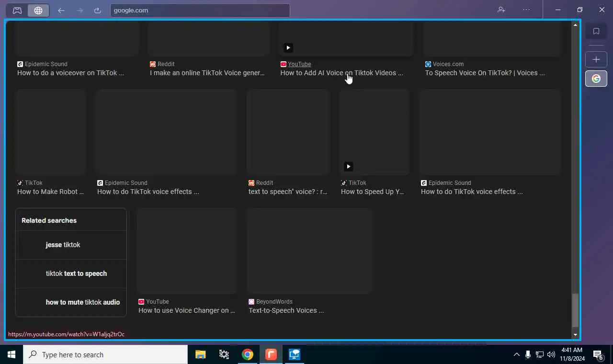This screenshot has width=613, height=364.
Task: Open 'How to use Voice Changer on' YouTube result
Action: click(187, 310)
